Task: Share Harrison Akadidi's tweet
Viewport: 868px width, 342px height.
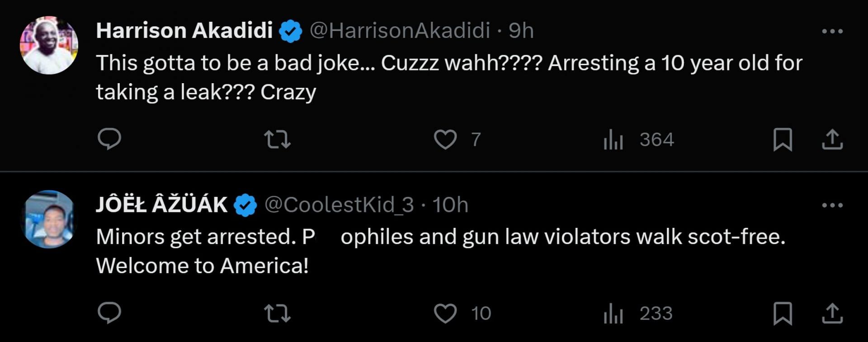Action: 832,139
